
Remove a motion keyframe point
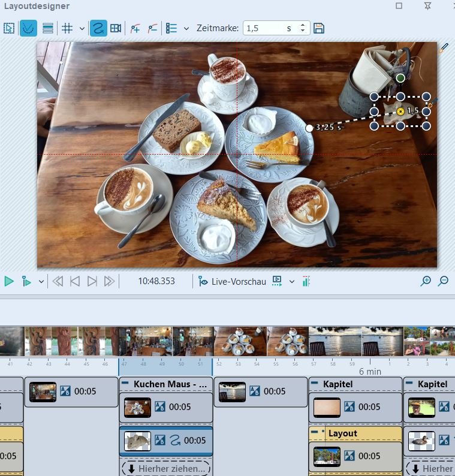152,28
